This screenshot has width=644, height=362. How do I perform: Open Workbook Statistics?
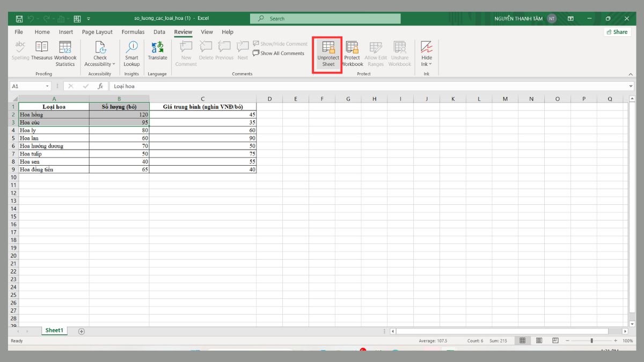64,51
